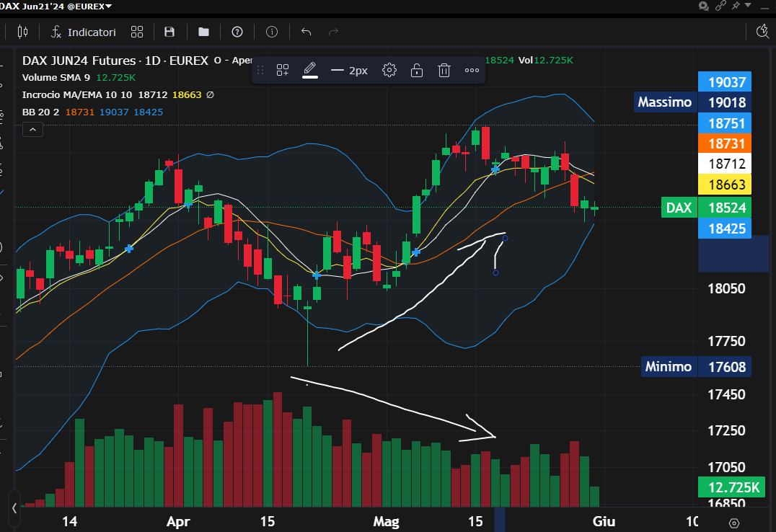
Task: Undo the last drawing action
Action: (x=306, y=32)
